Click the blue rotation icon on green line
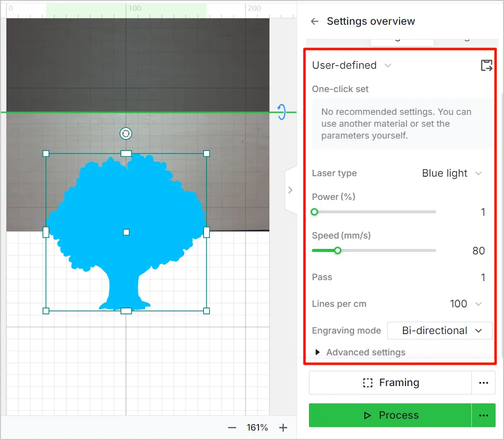This screenshot has height=440, width=504. pos(281,112)
